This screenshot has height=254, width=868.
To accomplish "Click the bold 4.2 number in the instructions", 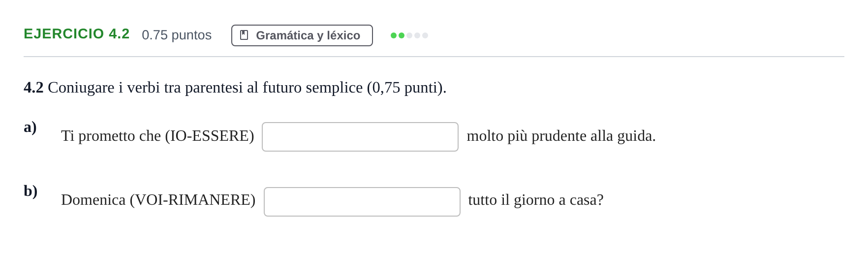I will 33,88.
